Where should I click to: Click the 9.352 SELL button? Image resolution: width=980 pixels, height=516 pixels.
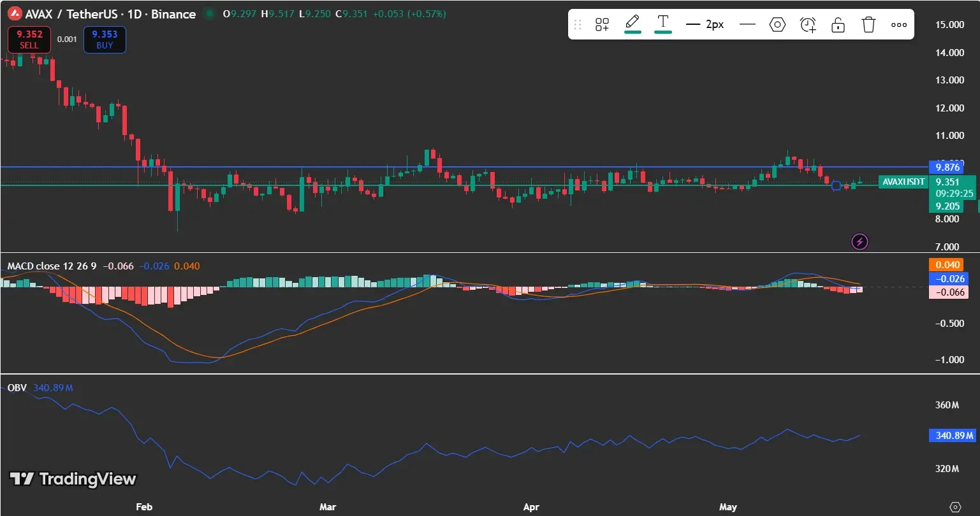[x=29, y=39]
